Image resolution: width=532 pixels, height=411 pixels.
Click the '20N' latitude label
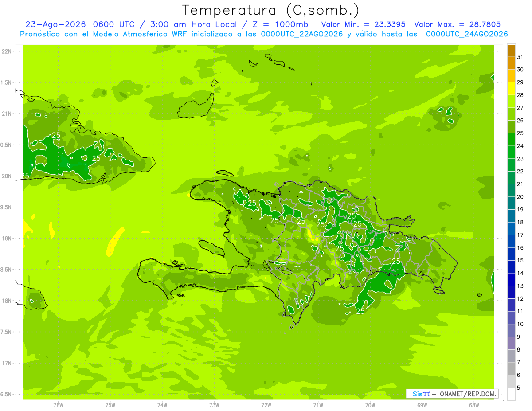click(6, 176)
